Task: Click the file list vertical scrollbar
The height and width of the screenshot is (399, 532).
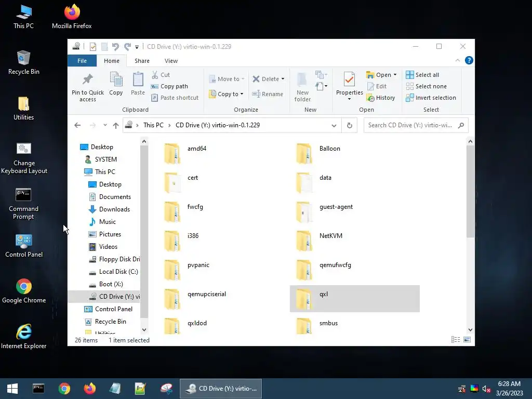Action: tap(470, 192)
